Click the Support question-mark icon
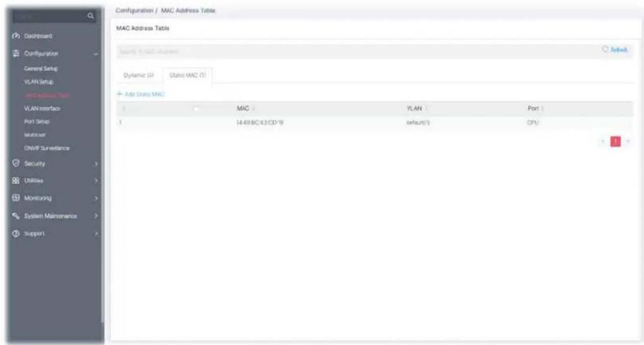Screen dimensions: 644x345 16,233
